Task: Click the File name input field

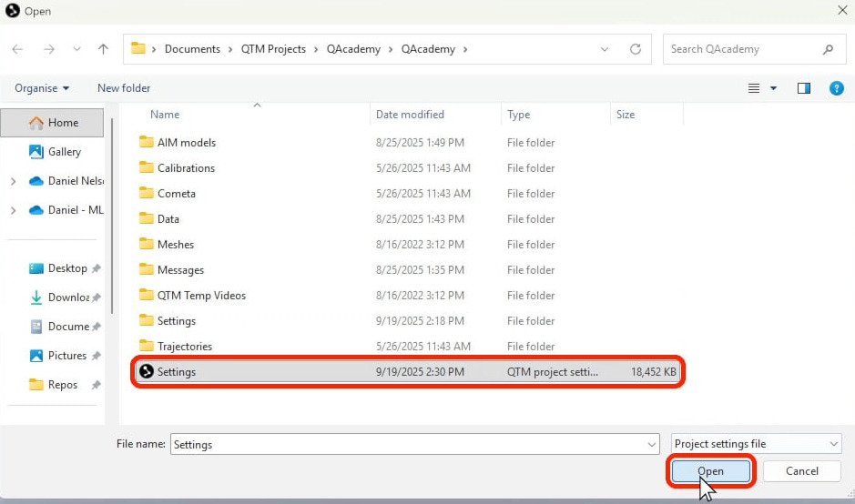Action: tap(415, 444)
